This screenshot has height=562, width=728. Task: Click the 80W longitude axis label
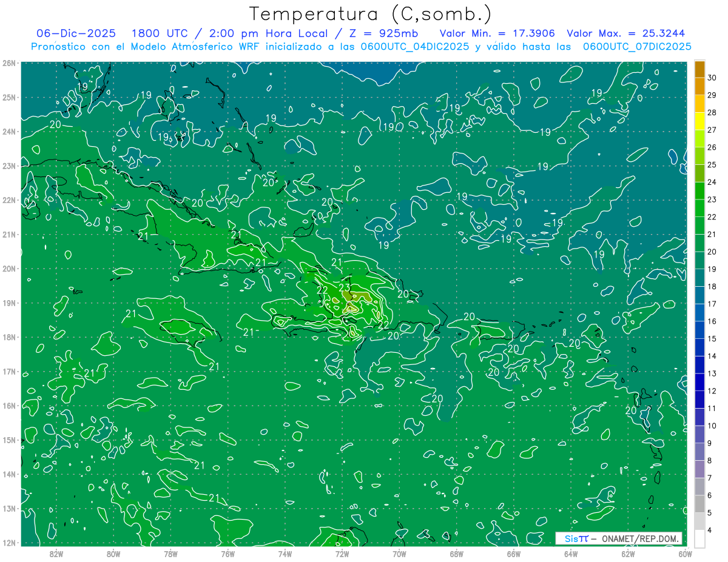pyautogui.click(x=113, y=553)
